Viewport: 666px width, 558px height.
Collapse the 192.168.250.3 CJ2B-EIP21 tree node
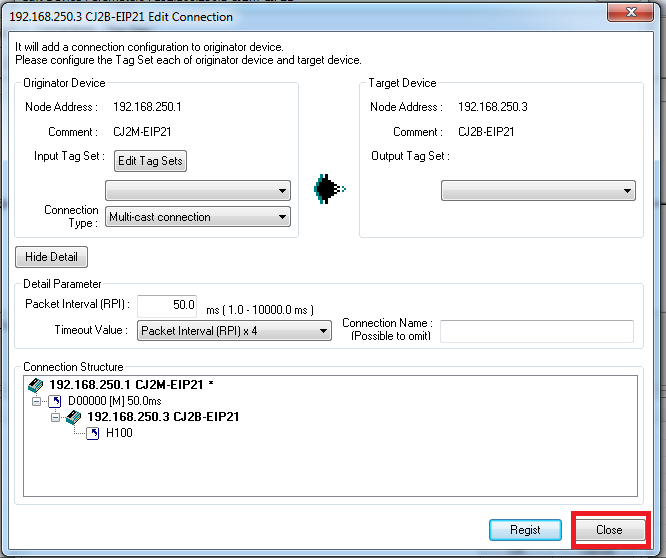tap(55, 417)
